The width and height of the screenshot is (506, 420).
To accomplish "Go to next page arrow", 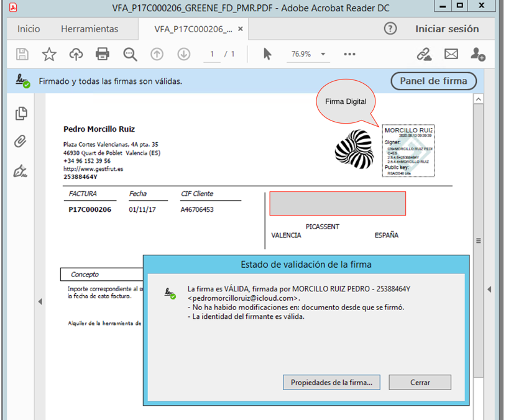I will coord(184,54).
